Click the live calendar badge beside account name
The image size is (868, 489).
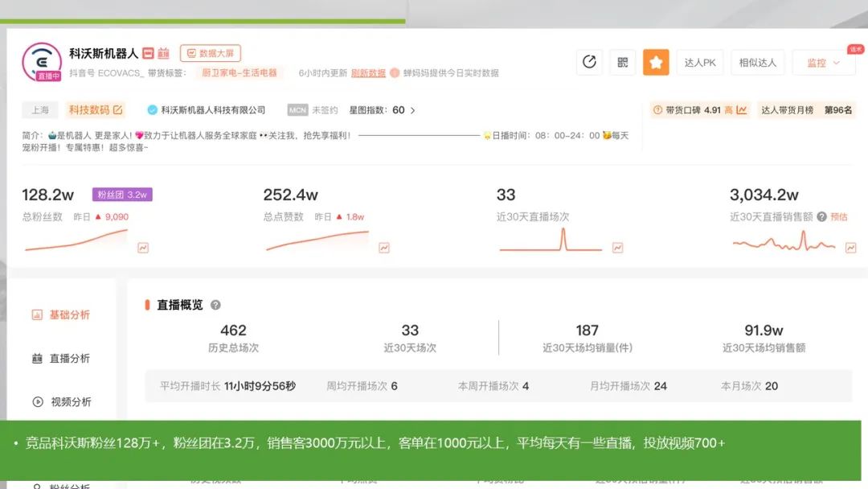tap(163, 53)
